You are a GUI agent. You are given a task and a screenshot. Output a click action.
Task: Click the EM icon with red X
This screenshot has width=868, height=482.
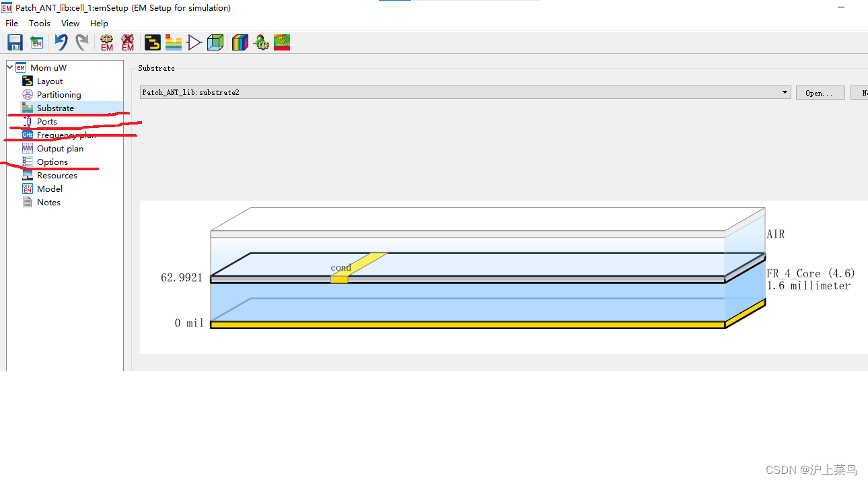coord(127,43)
